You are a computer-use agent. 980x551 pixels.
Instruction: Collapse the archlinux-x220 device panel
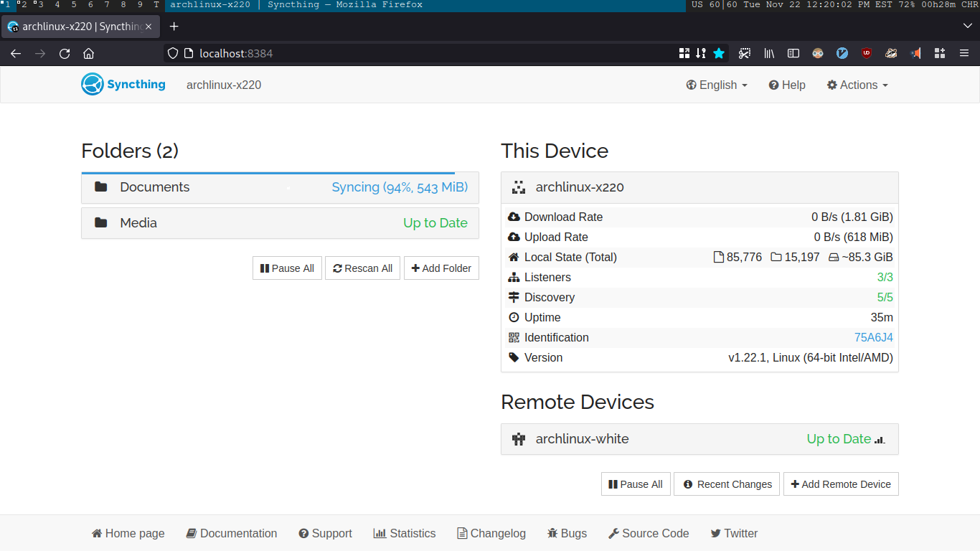[699, 187]
